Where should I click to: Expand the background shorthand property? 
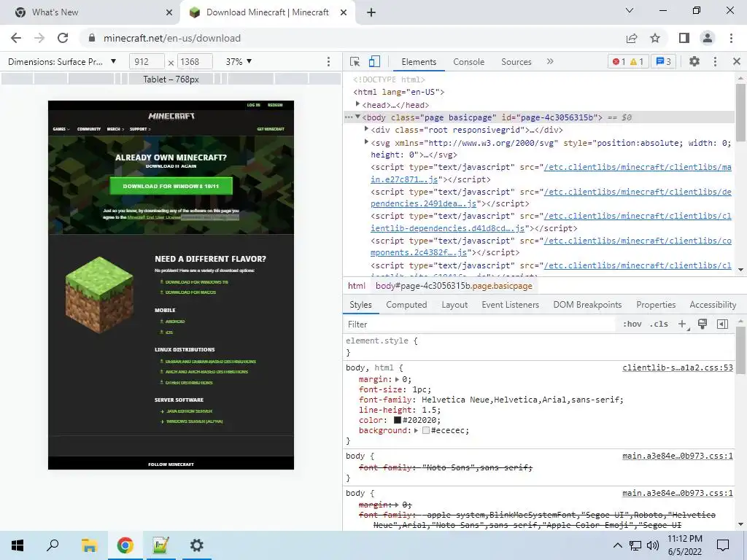[416, 430]
